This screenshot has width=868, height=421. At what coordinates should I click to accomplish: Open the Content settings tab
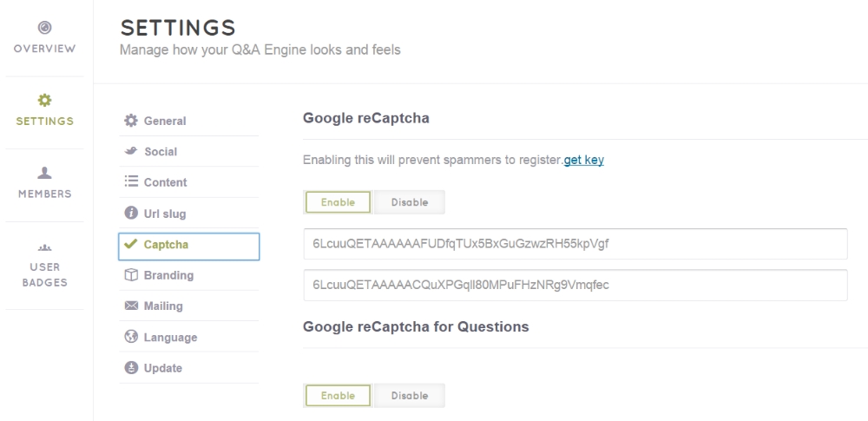[x=165, y=182]
